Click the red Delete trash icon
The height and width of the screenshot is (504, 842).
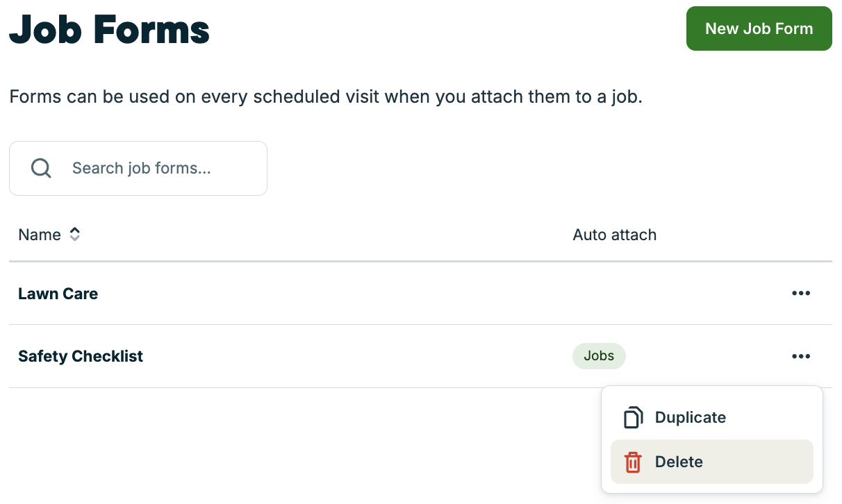633,462
